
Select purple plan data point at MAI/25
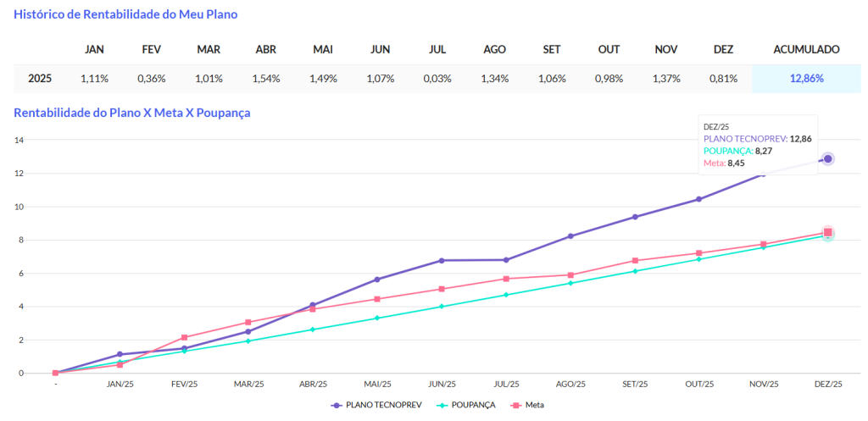[x=377, y=279]
